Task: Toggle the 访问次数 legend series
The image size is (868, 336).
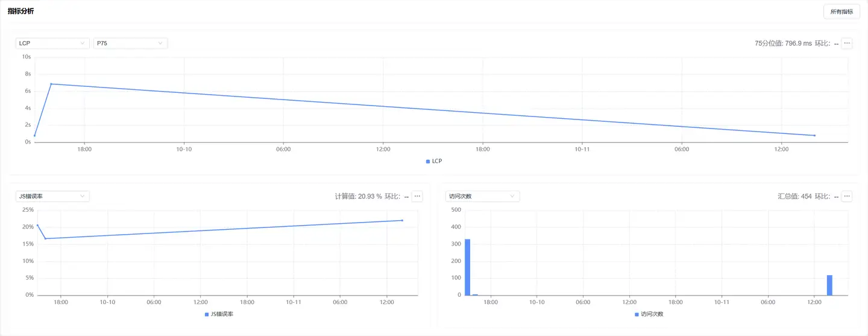Action: [649, 314]
